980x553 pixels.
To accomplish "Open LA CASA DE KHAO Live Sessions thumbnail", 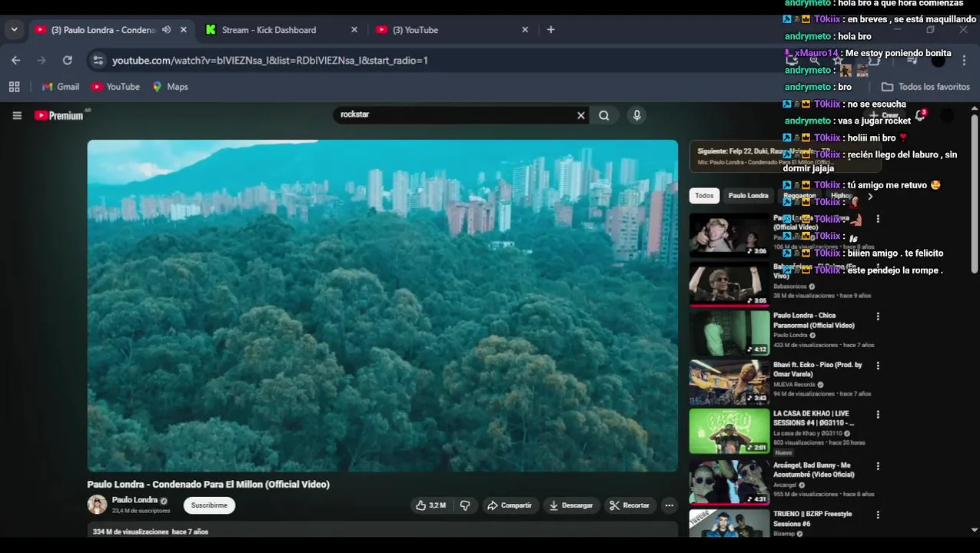I will tap(729, 431).
